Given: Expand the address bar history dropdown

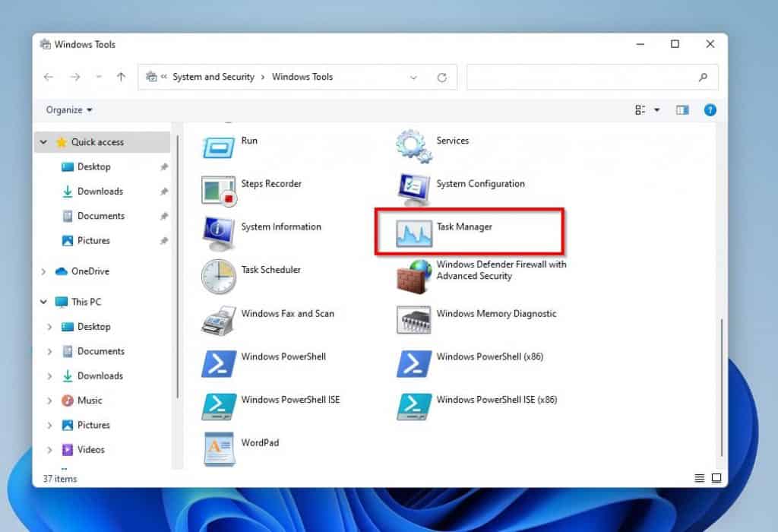Looking at the screenshot, I should tap(413, 78).
